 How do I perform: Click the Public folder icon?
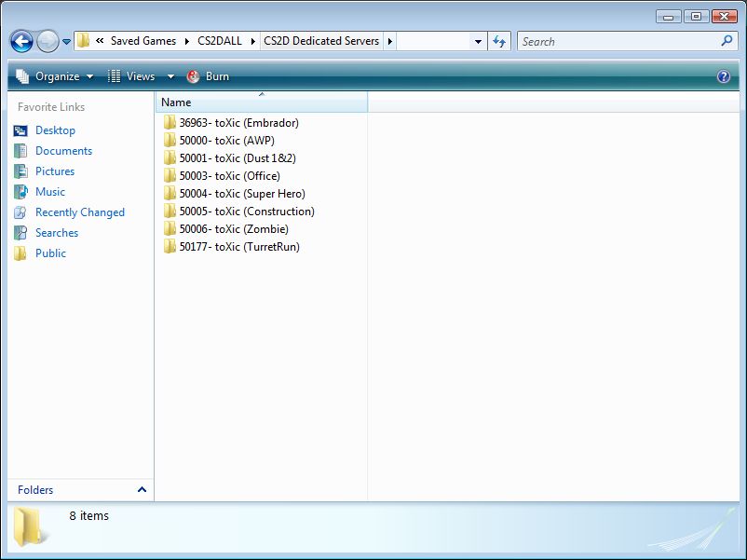[x=20, y=253]
